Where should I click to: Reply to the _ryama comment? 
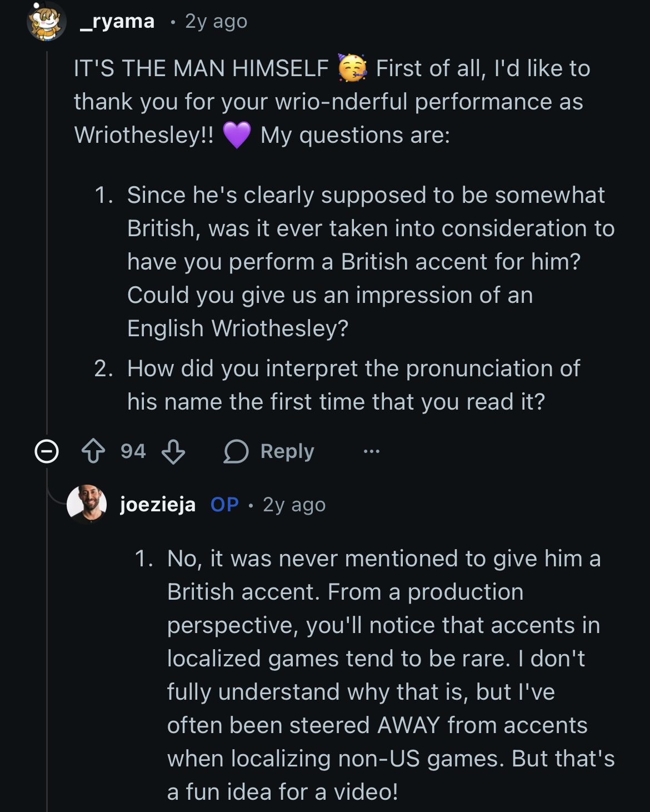[x=269, y=451]
